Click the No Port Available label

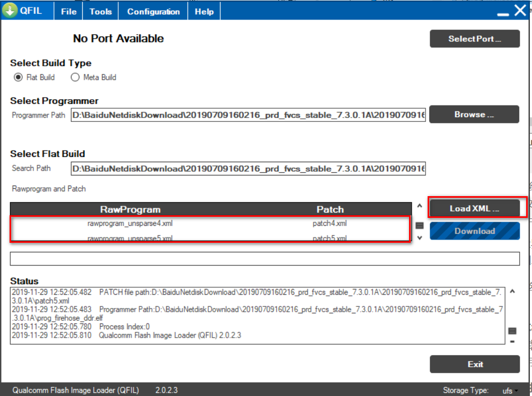click(x=118, y=38)
